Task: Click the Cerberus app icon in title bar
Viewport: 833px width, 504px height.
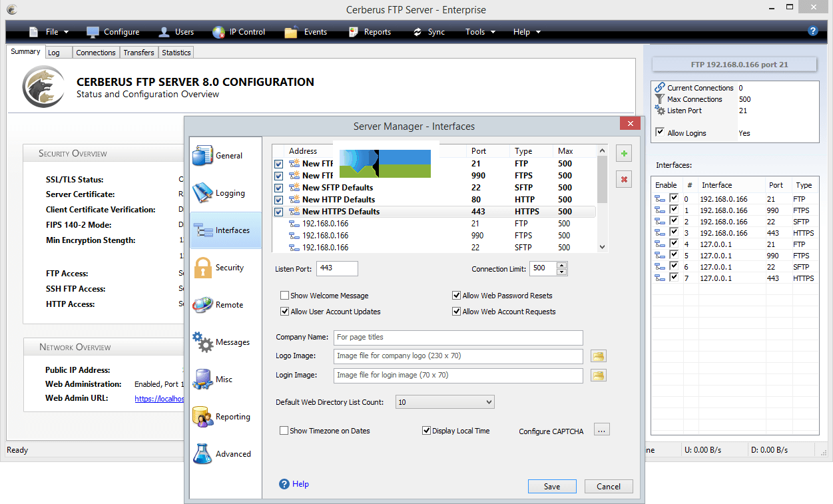Action: (11, 9)
